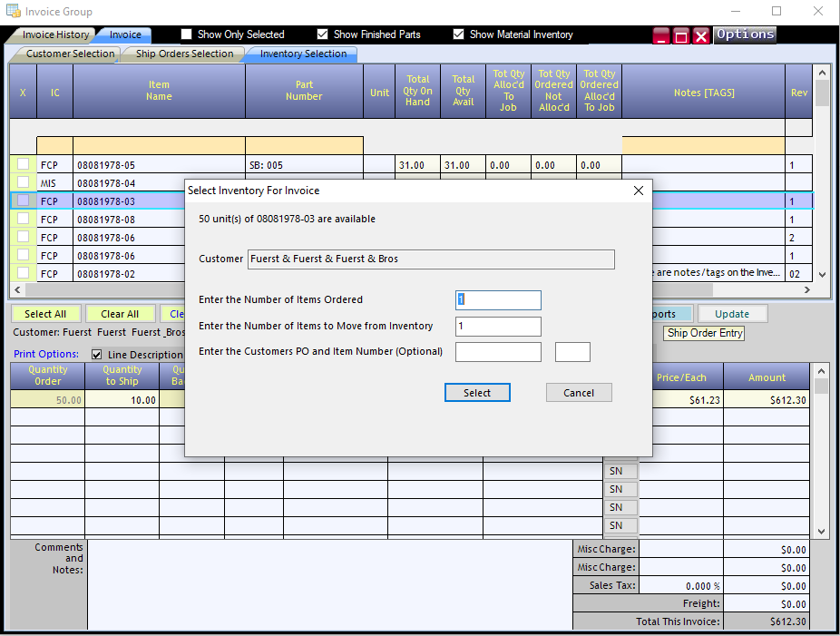Click the Notes filter field

(x=703, y=145)
